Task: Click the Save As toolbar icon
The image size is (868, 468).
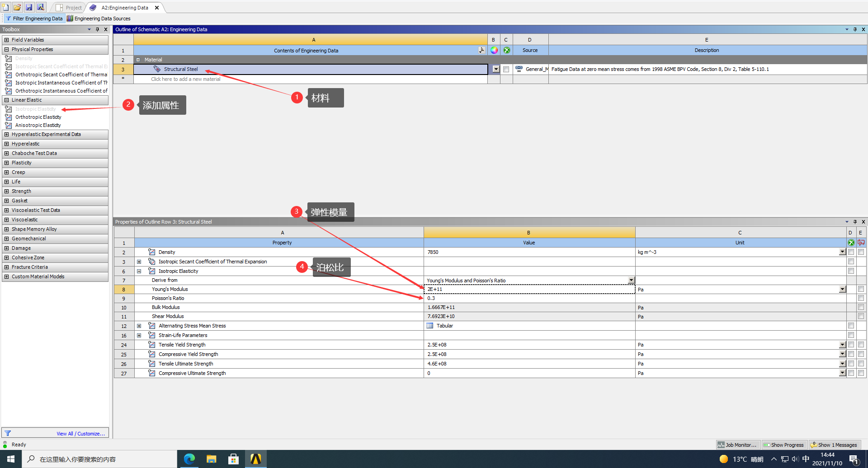Action: [x=41, y=7]
